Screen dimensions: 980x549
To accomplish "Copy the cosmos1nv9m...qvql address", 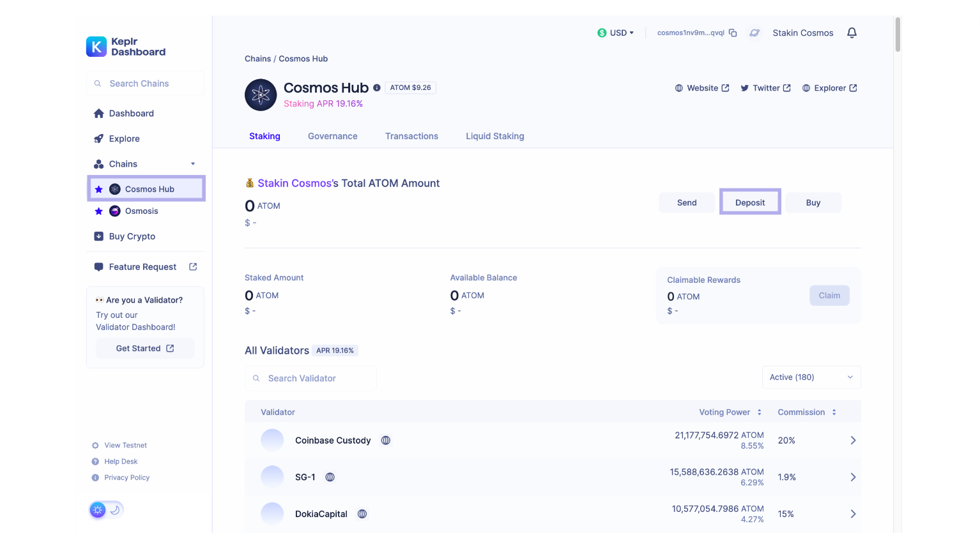I will (x=733, y=33).
